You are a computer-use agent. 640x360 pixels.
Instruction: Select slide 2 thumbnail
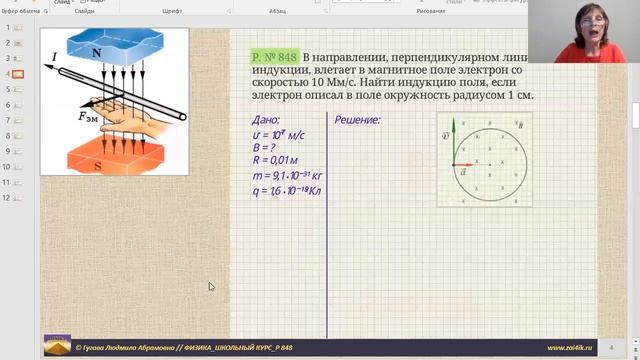[x=18, y=43]
